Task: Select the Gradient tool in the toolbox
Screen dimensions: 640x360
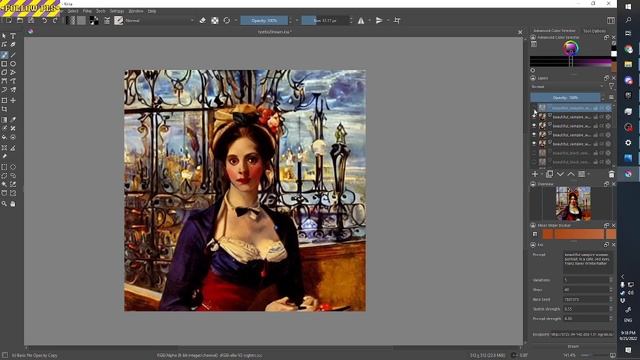Action: [4, 120]
